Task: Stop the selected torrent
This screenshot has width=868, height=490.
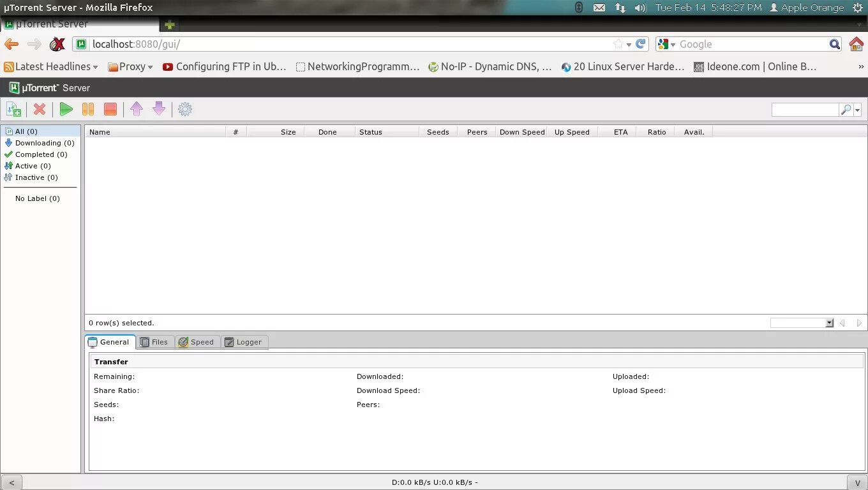Action: pyautogui.click(x=110, y=109)
